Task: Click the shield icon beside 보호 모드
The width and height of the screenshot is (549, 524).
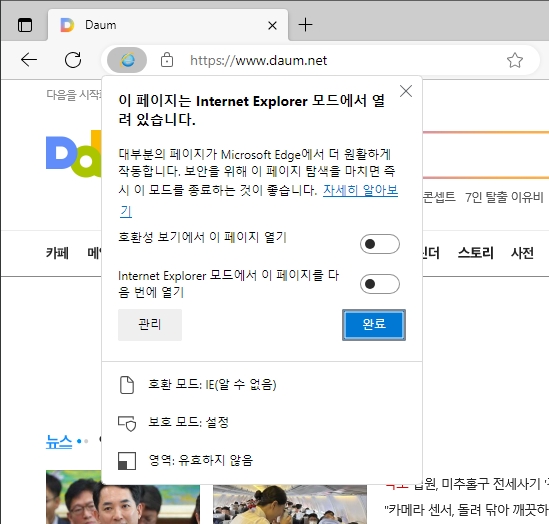Action: (127, 423)
